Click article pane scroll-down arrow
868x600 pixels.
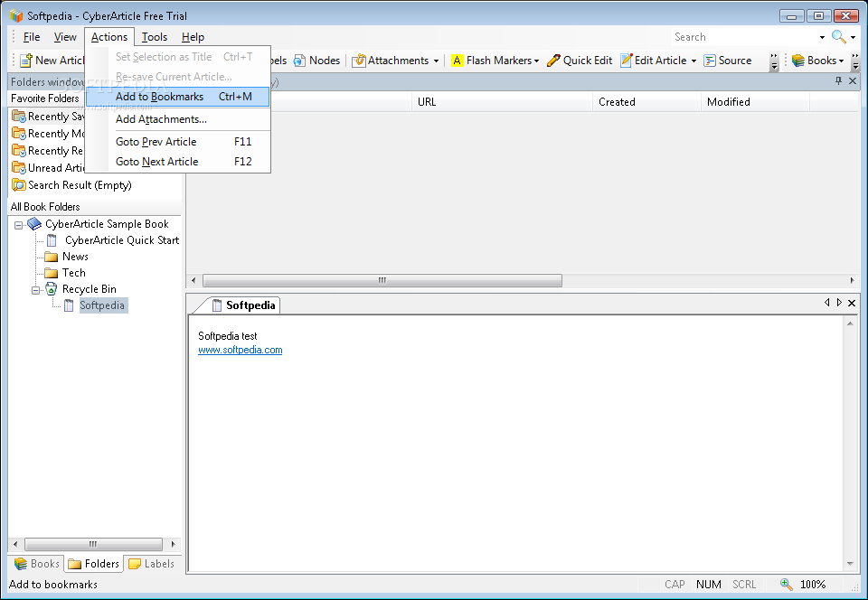pyautogui.click(x=850, y=564)
